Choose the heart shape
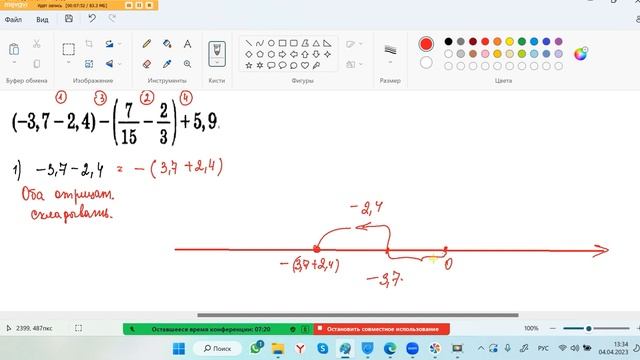The image size is (640, 360). (x=305, y=65)
